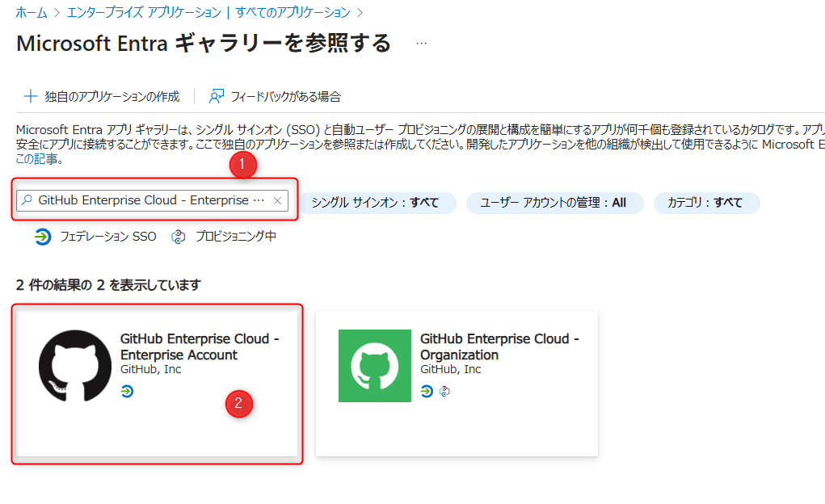Click black GitHub logo on Enterprise Account card
Screen dimensions: 825x504
point(75,366)
